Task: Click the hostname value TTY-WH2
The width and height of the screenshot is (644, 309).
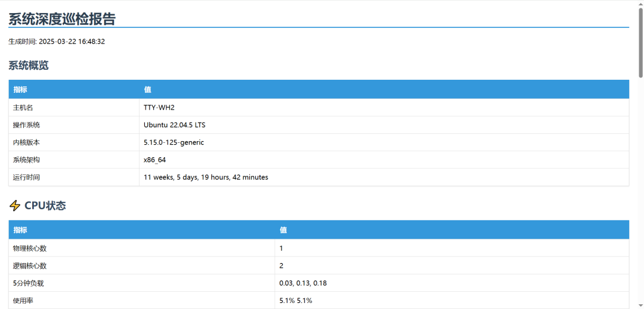Action: [159, 108]
